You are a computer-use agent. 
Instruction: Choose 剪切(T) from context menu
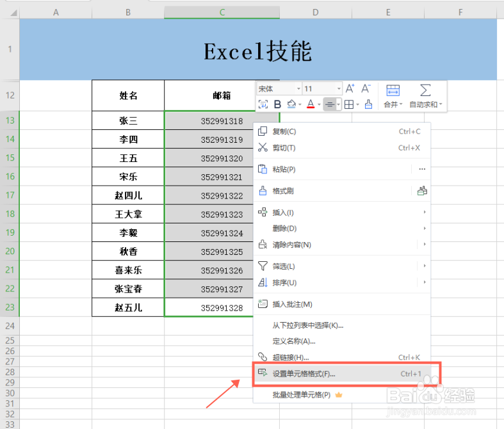pos(342,148)
